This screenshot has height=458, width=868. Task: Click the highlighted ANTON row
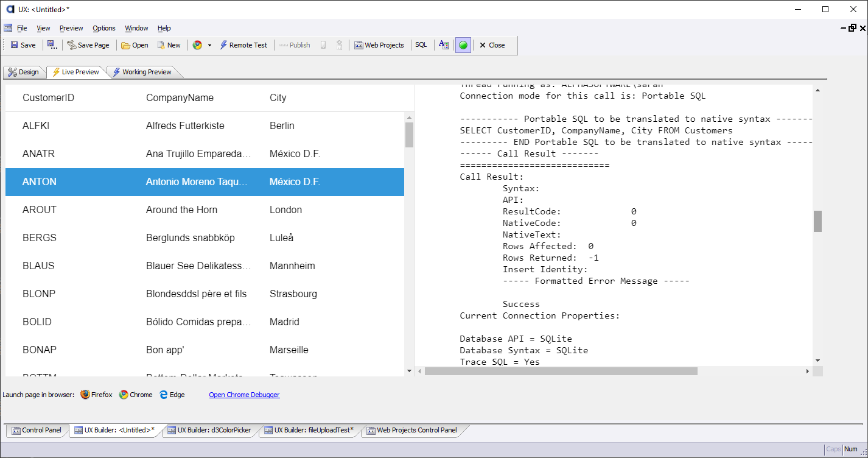tap(205, 182)
